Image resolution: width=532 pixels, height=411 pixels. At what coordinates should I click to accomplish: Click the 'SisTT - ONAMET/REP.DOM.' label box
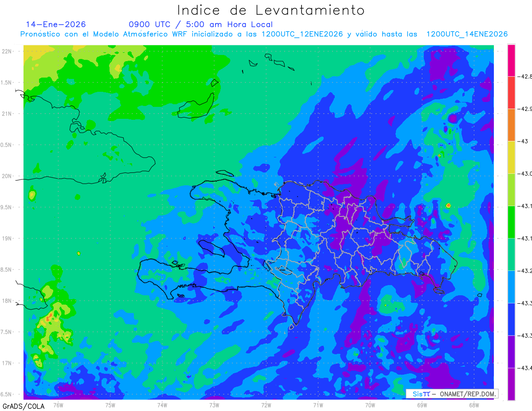coord(452,394)
